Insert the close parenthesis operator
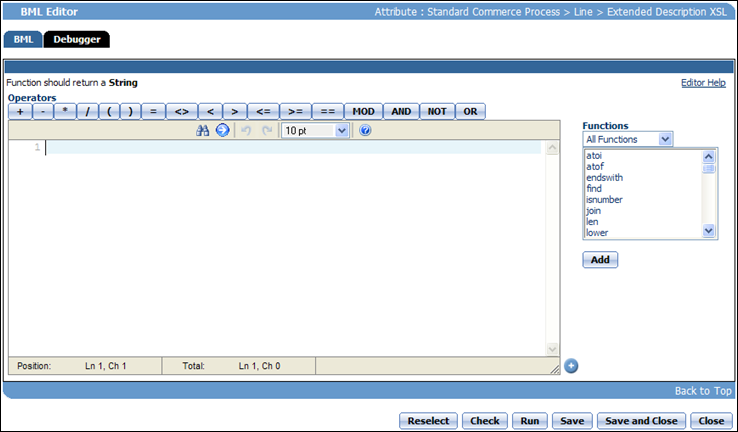738x432 pixels. tap(130, 112)
